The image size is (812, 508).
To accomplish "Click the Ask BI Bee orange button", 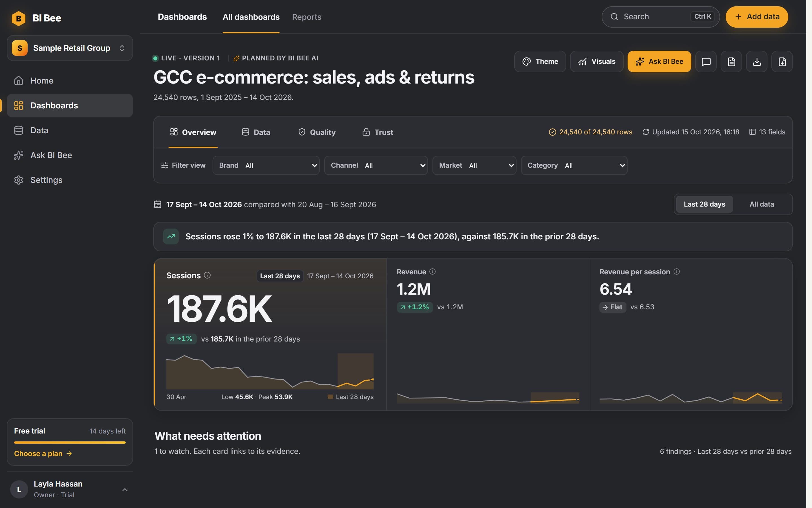I will tap(659, 62).
